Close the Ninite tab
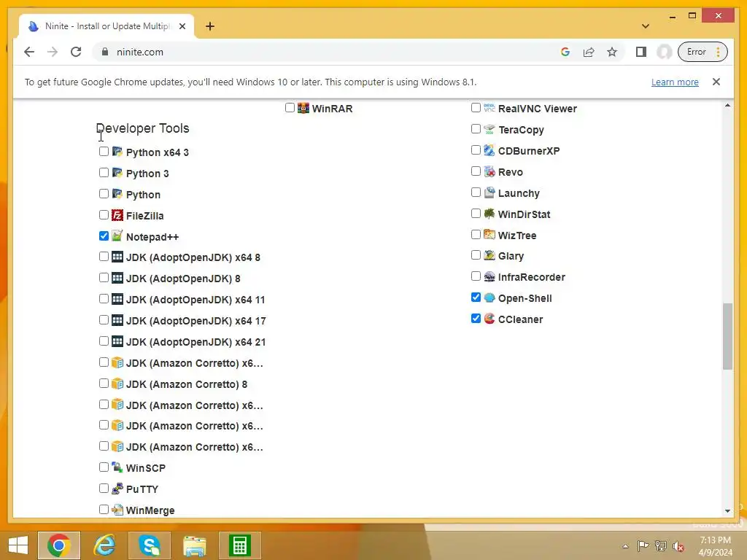Viewport: 747px width, 560px height. 182,26
